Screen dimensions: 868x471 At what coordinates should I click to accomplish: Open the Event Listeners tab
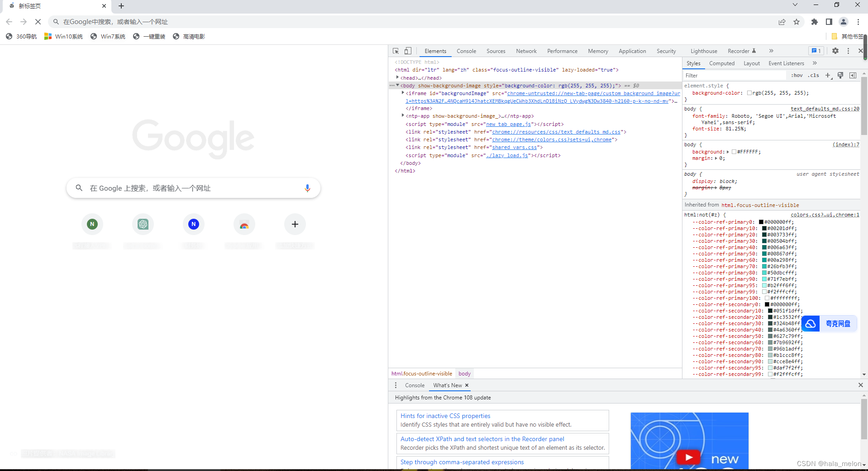click(786, 63)
